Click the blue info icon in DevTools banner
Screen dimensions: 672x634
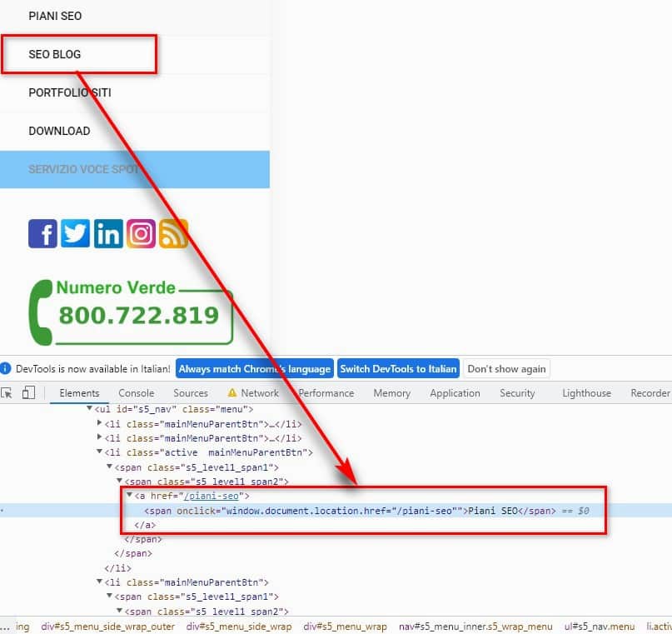coord(8,367)
